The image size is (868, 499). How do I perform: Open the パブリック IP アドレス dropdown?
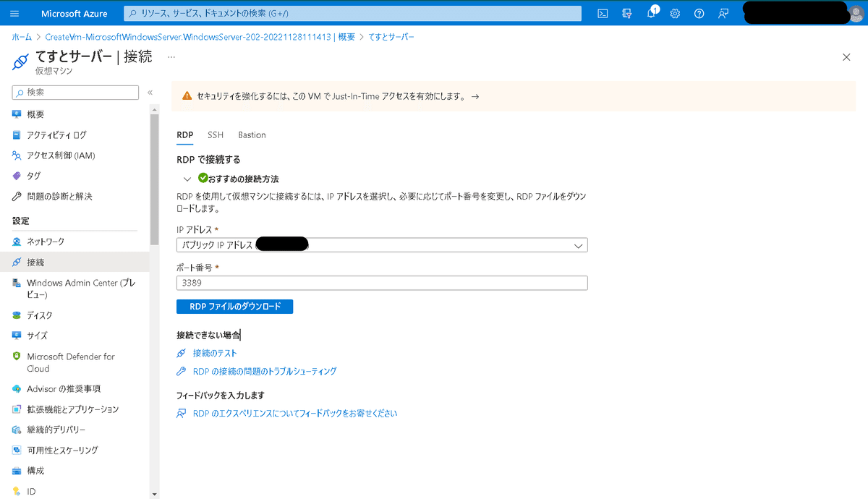(x=382, y=245)
